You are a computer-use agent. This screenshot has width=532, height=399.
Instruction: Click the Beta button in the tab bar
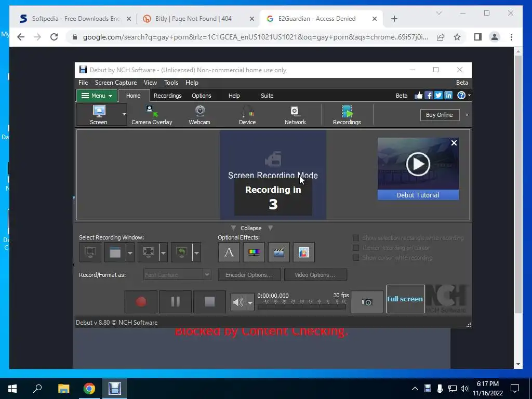click(x=402, y=96)
